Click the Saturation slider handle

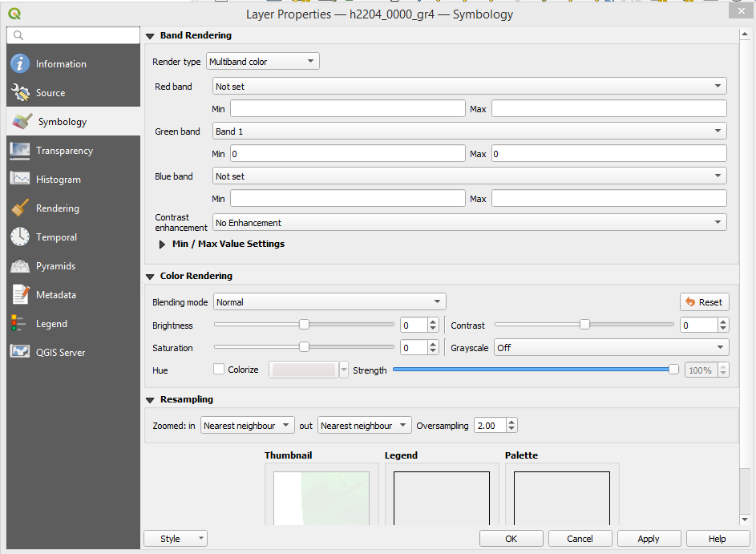[x=304, y=346]
